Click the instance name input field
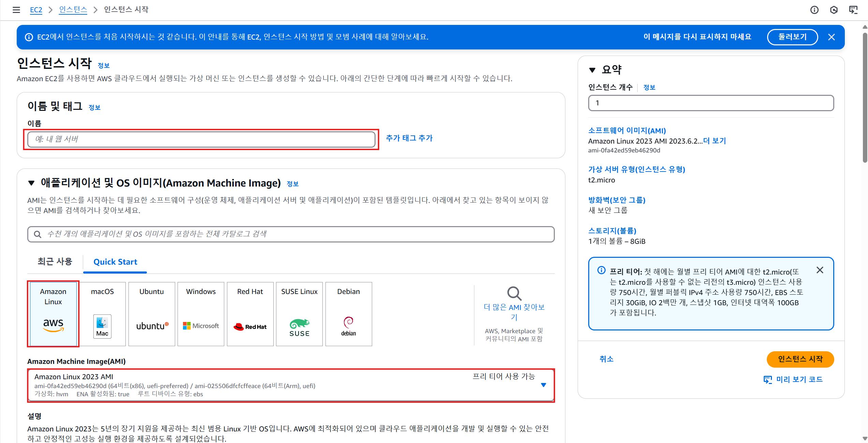 (201, 139)
